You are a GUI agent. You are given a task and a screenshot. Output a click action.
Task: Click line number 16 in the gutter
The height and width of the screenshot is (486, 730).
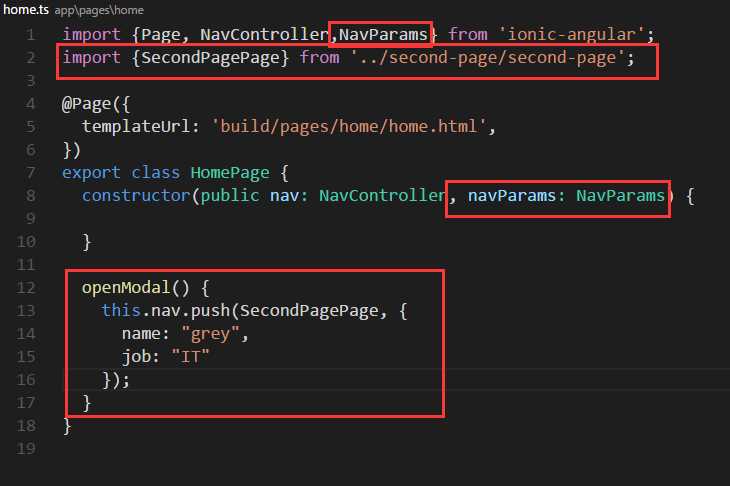click(x=26, y=380)
